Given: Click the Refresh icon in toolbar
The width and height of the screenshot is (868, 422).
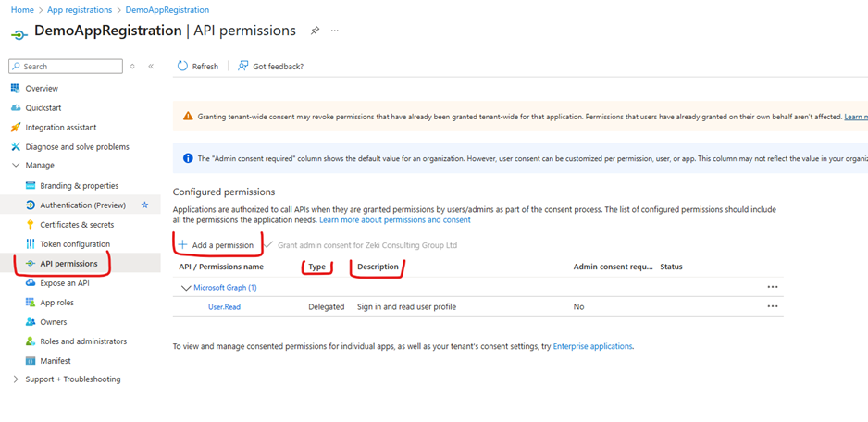Looking at the screenshot, I should pyautogui.click(x=182, y=66).
